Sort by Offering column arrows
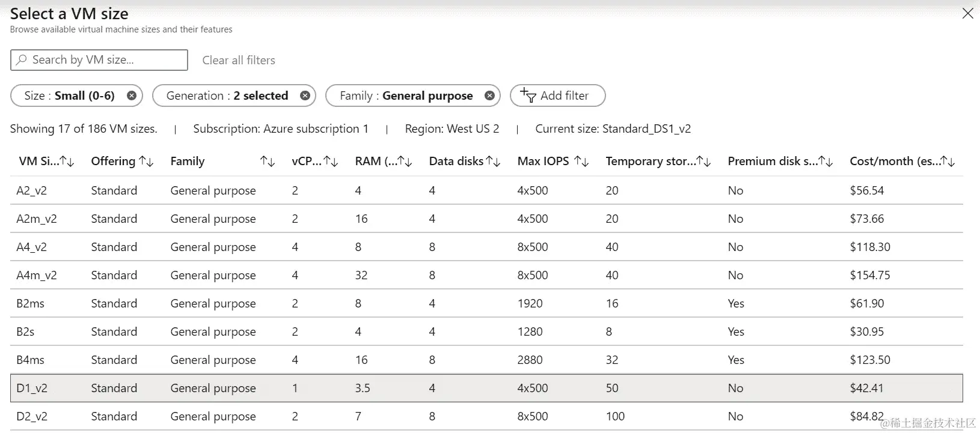980x433 pixels. [146, 162]
